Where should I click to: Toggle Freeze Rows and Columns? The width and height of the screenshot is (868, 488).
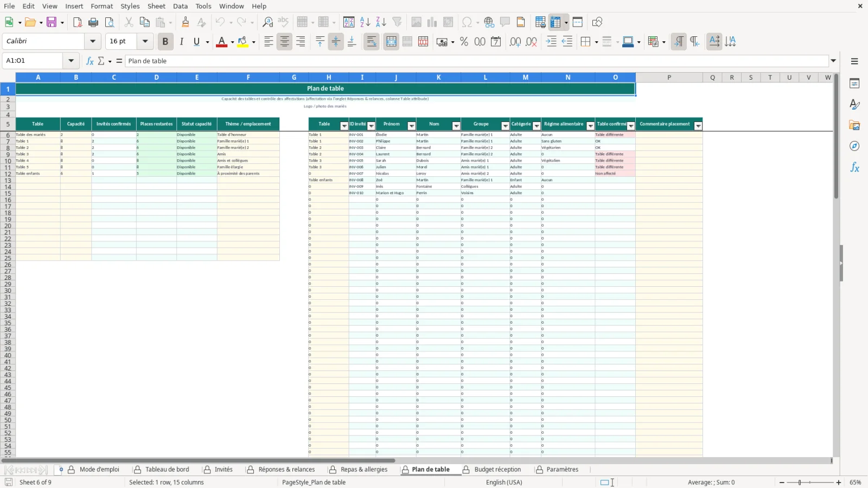[x=556, y=22]
